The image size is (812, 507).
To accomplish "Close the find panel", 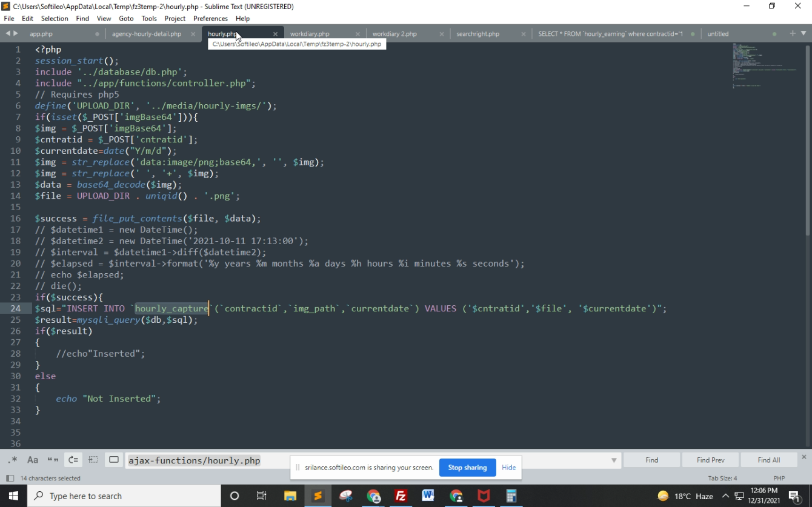I will pos(804,457).
